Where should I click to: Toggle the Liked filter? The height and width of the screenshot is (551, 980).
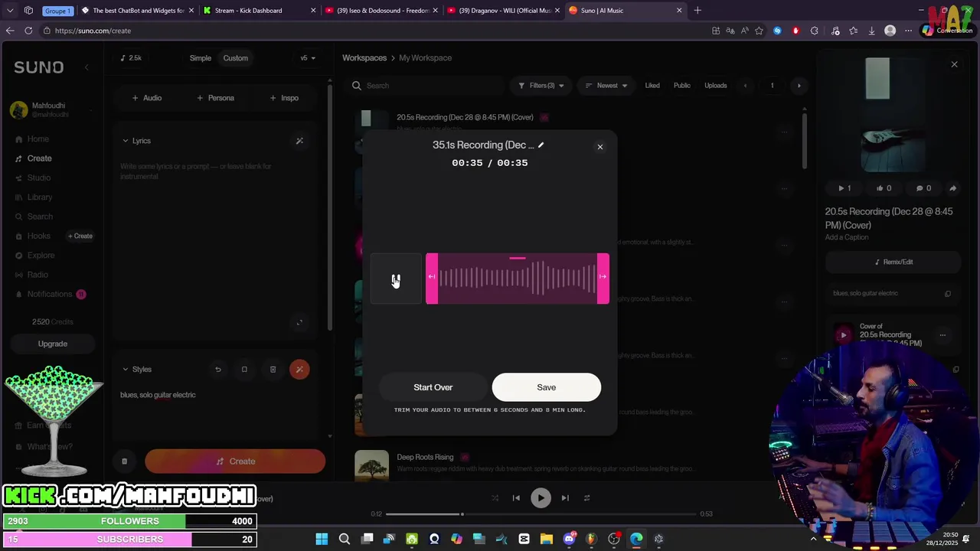click(x=652, y=86)
